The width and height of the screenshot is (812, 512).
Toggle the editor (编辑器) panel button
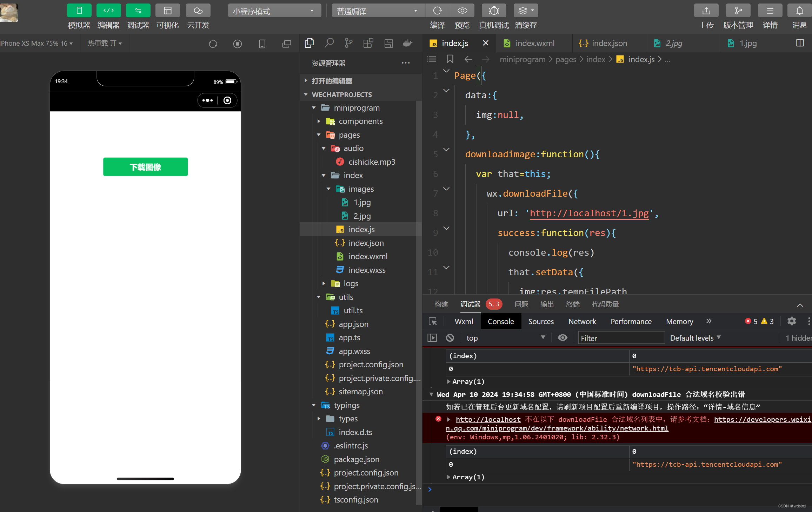click(x=108, y=11)
